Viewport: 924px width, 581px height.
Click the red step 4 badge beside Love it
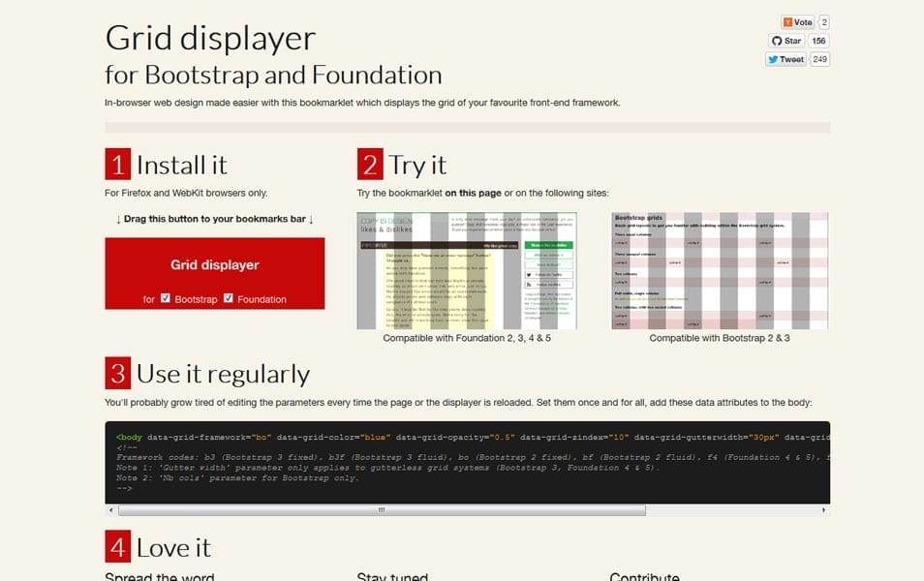point(116,547)
